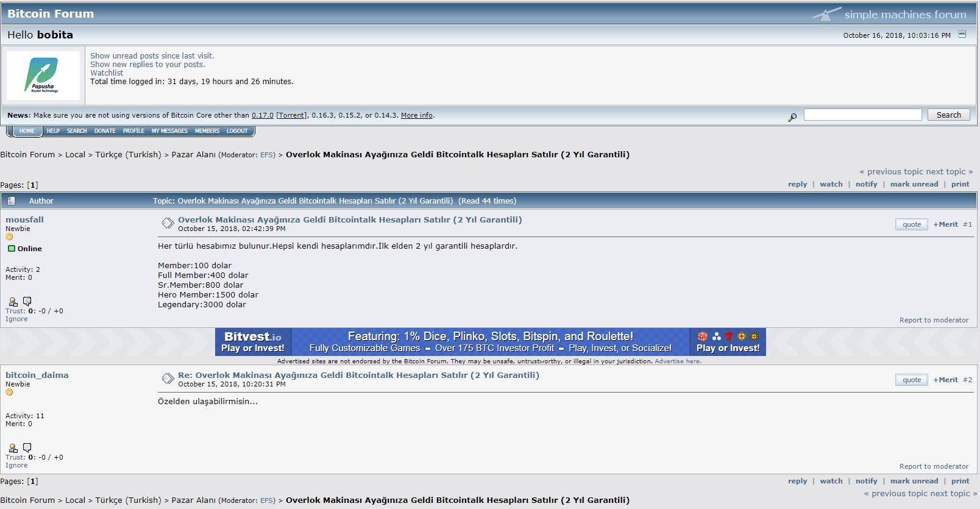This screenshot has width=980, height=509.
Task: Click the message icon of post #1
Action: click(168, 223)
